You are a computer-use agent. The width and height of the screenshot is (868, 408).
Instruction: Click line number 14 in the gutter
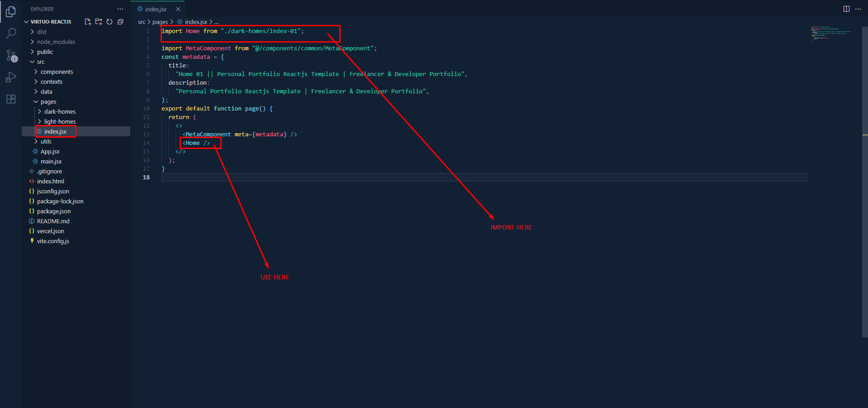click(146, 143)
